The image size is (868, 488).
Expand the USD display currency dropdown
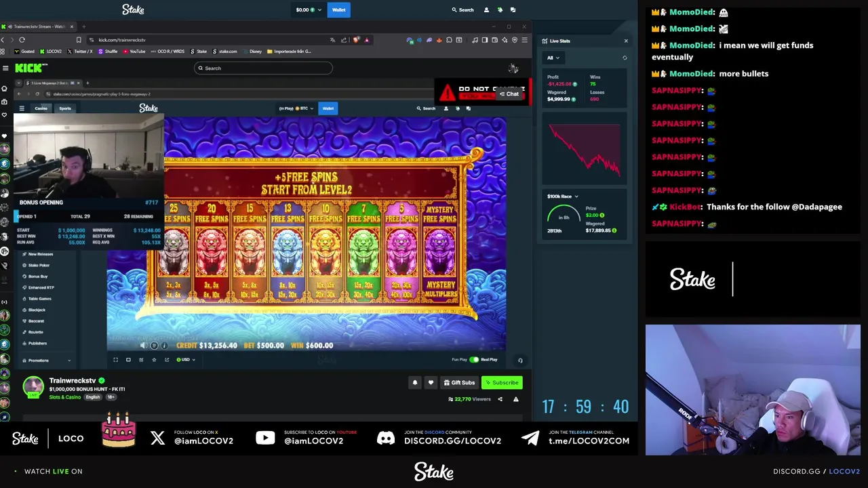click(185, 360)
